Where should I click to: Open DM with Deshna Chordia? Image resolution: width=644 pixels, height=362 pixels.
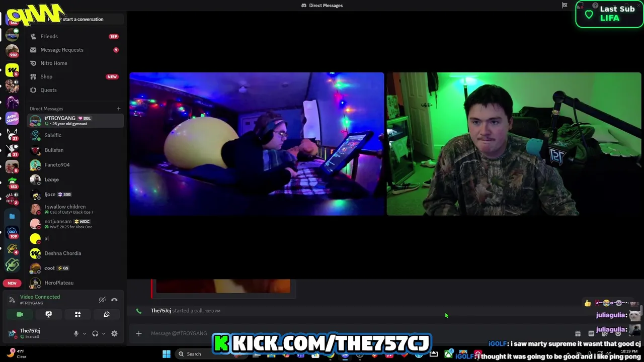tap(75, 253)
